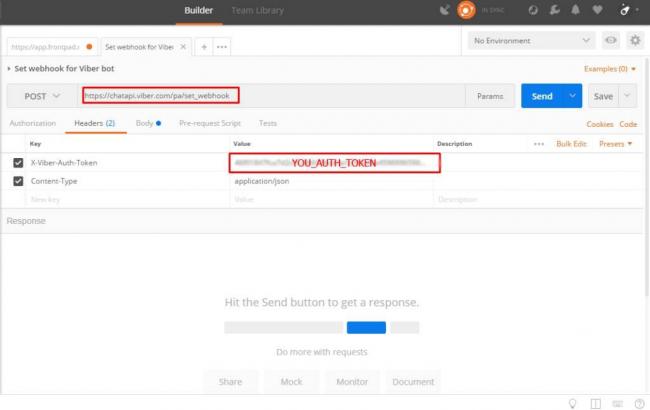This screenshot has height=410, width=650.
Task: Open the Body tab
Action: coord(148,123)
